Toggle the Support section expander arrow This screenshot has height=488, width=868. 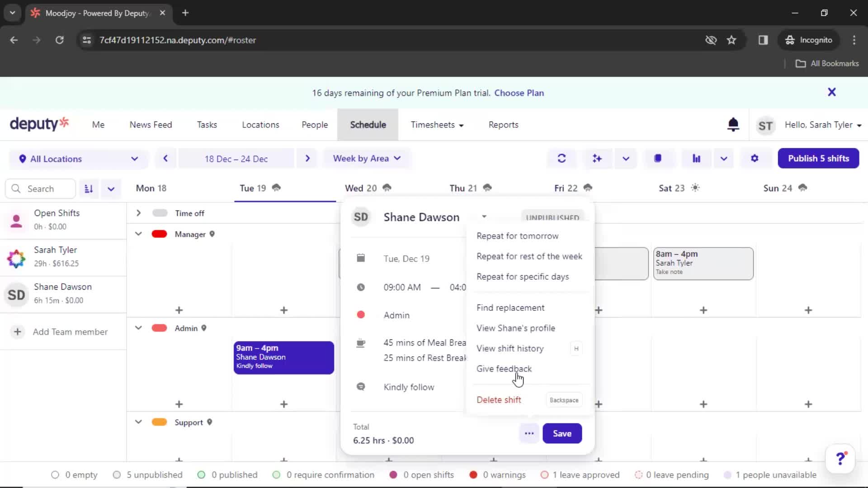pos(137,422)
